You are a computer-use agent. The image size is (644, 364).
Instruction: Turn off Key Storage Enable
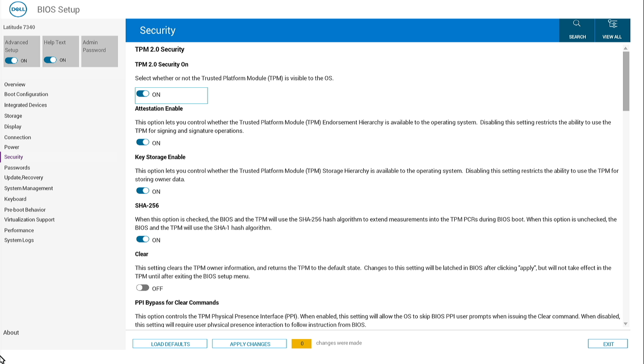[x=143, y=191]
